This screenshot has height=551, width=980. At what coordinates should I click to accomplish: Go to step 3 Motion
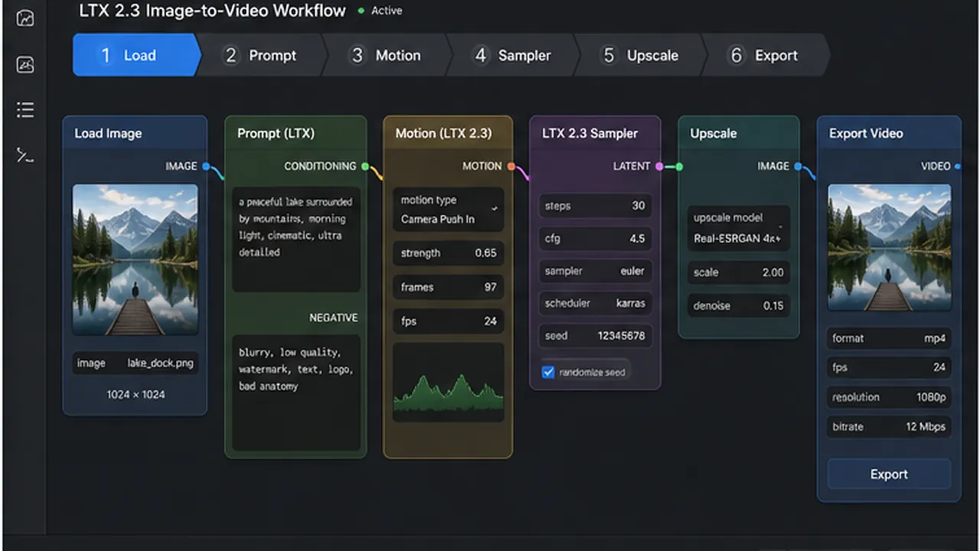tap(389, 55)
